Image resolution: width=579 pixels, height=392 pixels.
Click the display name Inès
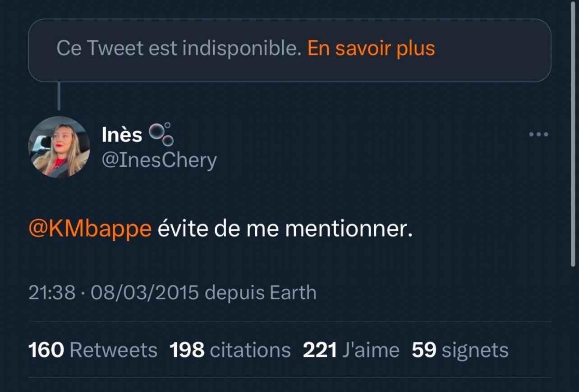[x=122, y=135]
